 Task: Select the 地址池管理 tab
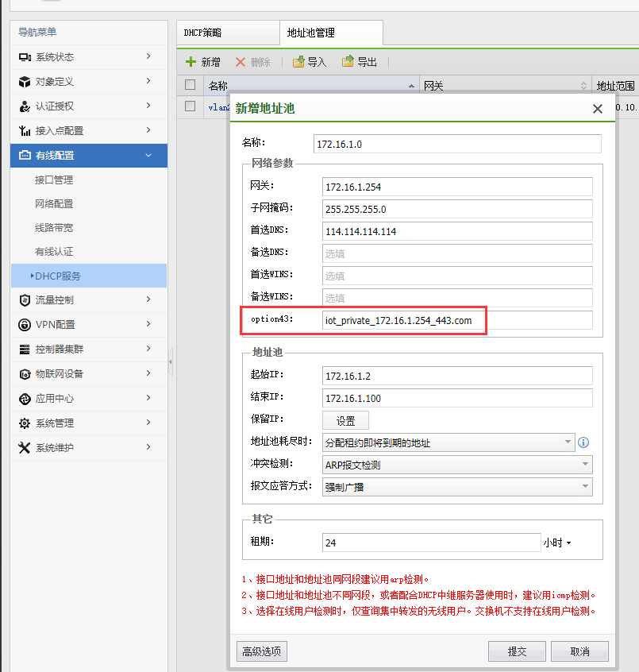point(331,33)
